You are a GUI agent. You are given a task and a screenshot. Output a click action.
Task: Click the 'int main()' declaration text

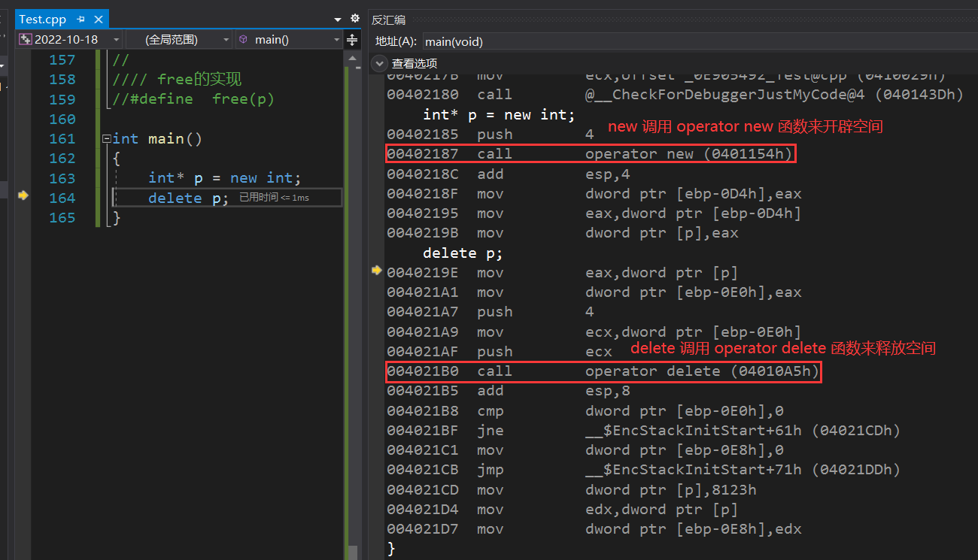click(157, 138)
